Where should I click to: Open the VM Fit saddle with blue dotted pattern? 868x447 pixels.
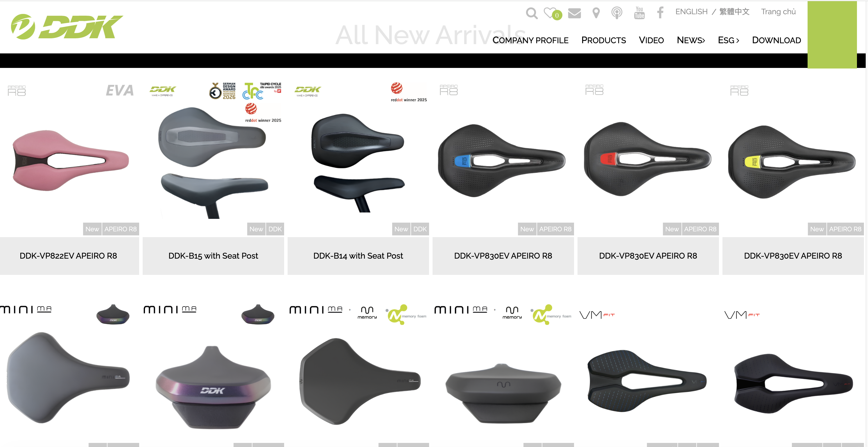(x=647, y=381)
